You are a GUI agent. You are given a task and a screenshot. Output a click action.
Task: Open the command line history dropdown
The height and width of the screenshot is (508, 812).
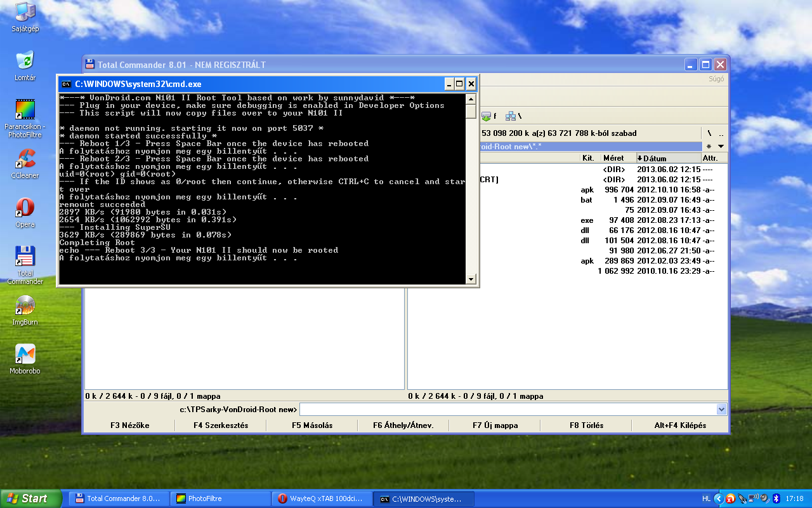(721, 410)
